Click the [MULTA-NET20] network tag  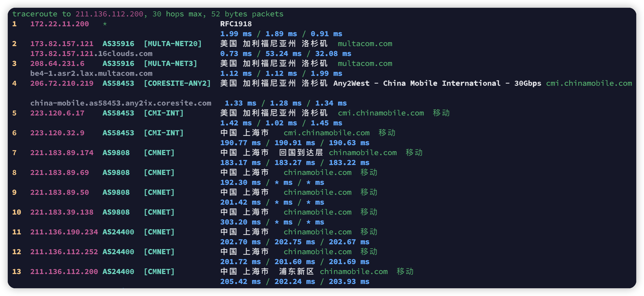click(173, 44)
